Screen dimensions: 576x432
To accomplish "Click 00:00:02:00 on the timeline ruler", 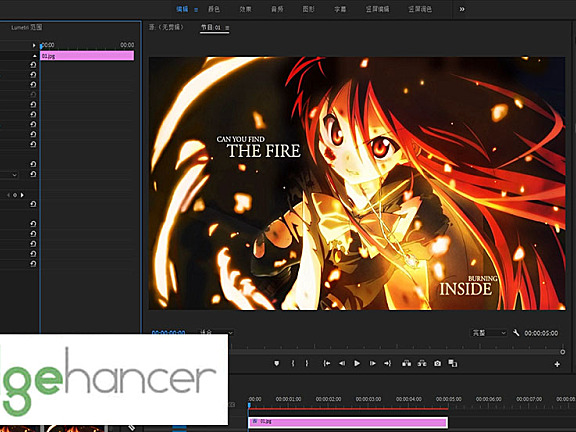I will tap(328, 399).
